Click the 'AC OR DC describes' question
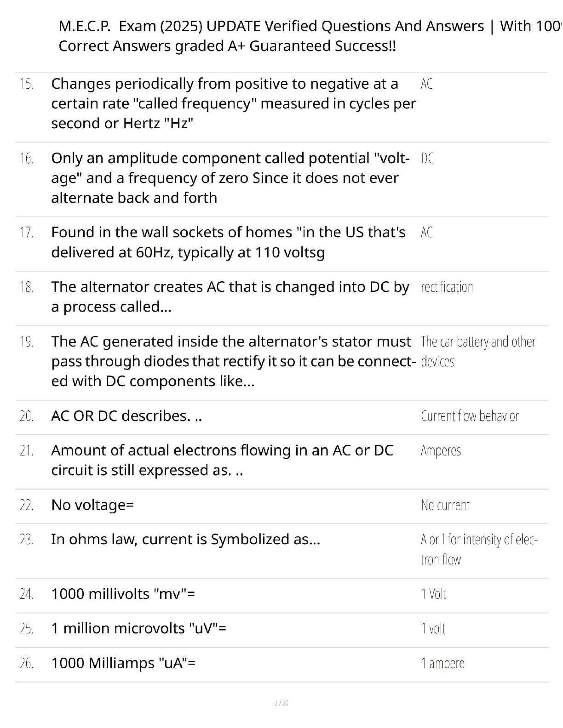 126,416
